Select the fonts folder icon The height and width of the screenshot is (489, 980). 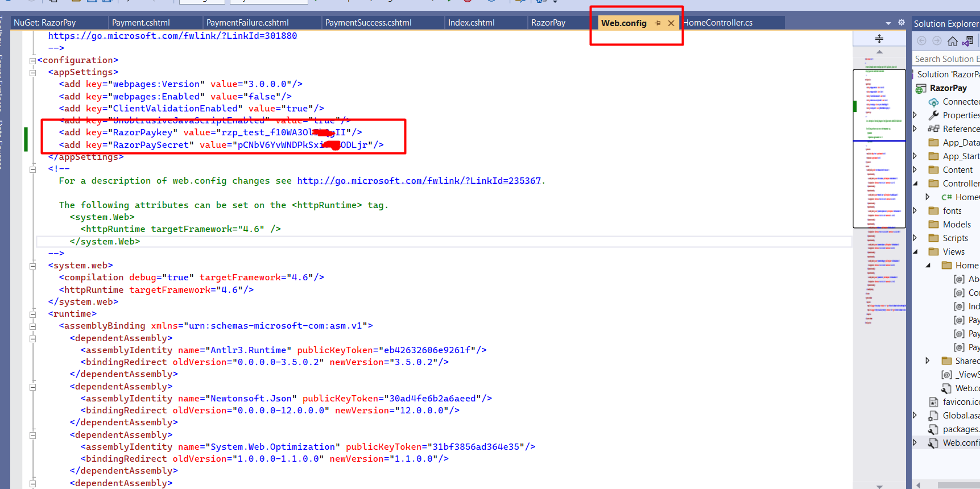[933, 211]
